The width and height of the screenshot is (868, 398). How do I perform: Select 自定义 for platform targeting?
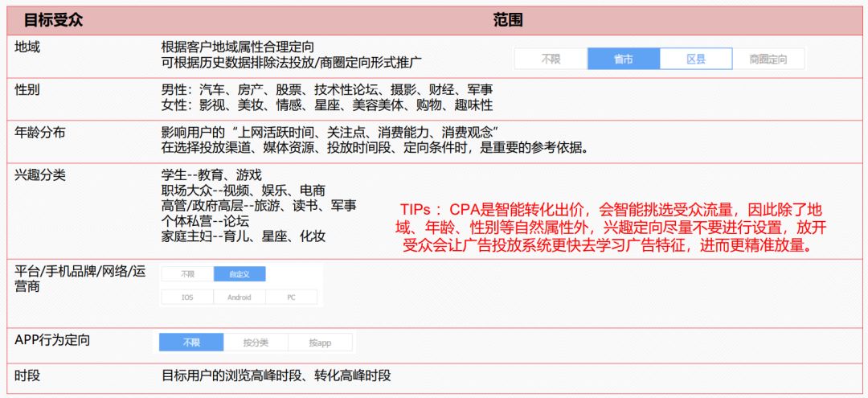click(x=240, y=274)
